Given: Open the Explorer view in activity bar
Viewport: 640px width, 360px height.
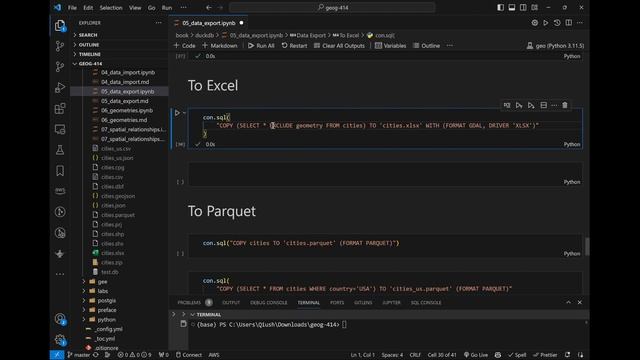Looking at the screenshot, I should tap(60, 26).
